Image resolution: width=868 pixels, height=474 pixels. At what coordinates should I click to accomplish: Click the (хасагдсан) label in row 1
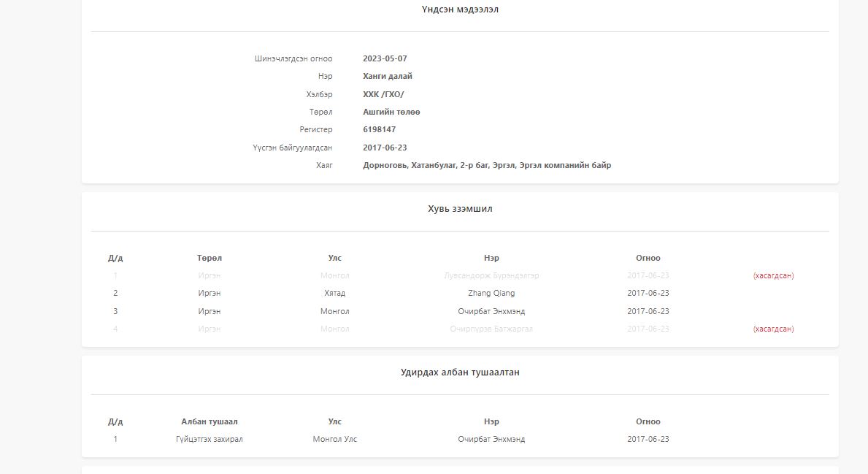(x=773, y=276)
